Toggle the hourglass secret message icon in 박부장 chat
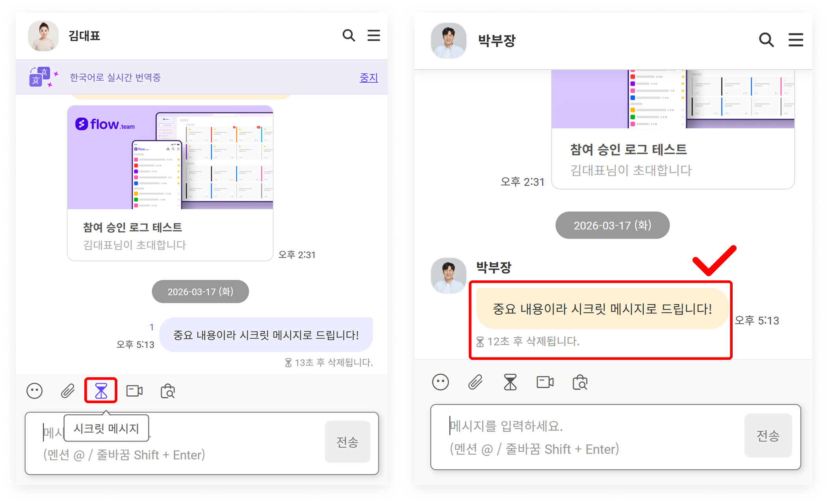The height and width of the screenshot is (504, 828). tap(510, 382)
